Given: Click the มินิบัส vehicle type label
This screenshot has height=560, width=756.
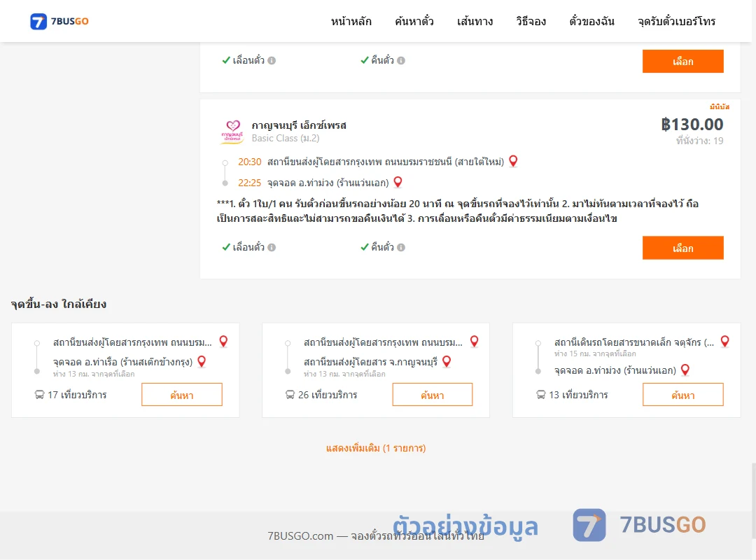Looking at the screenshot, I should pos(720,106).
